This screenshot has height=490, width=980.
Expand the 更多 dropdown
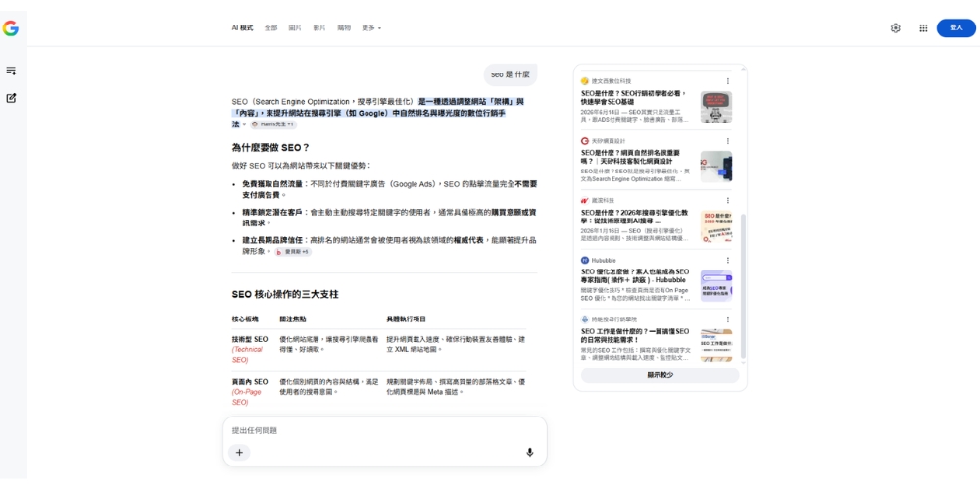[371, 28]
